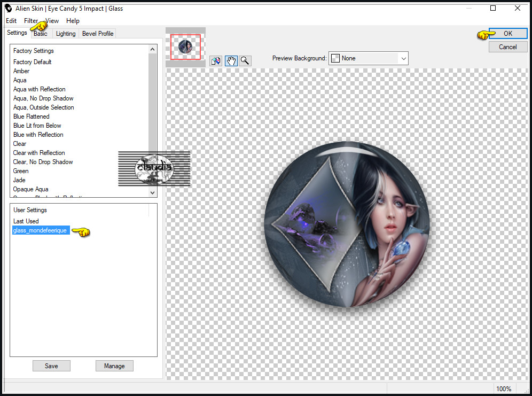Select Clear, No Drop Shadow preset
The height and width of the screenshot is (396, 532).
[x=43, y=162]
